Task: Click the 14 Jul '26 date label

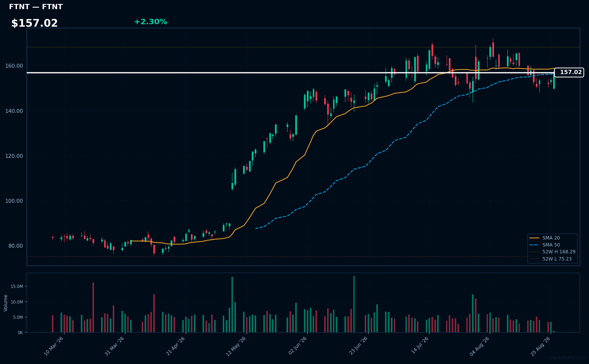Action: 420,345
